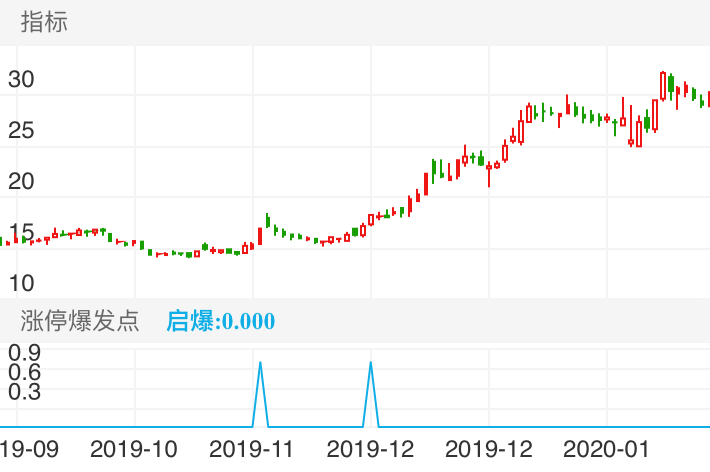Click the 0.3 indicator axis label
Image resolution: width=710 pixels, height=472 pixels.
[24, 392]
